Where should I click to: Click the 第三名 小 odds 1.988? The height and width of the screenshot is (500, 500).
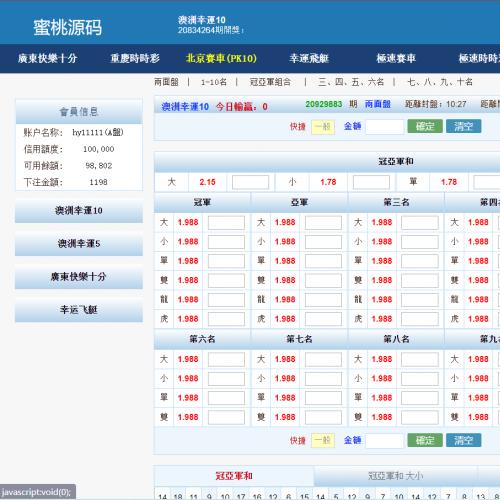(x=382, y=242)
